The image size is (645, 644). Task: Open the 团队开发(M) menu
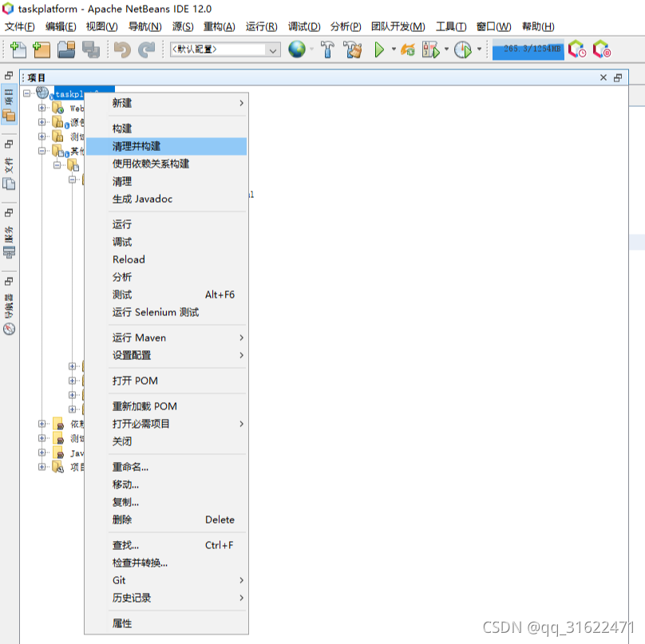pyautogui.click(x=398, y=26)
